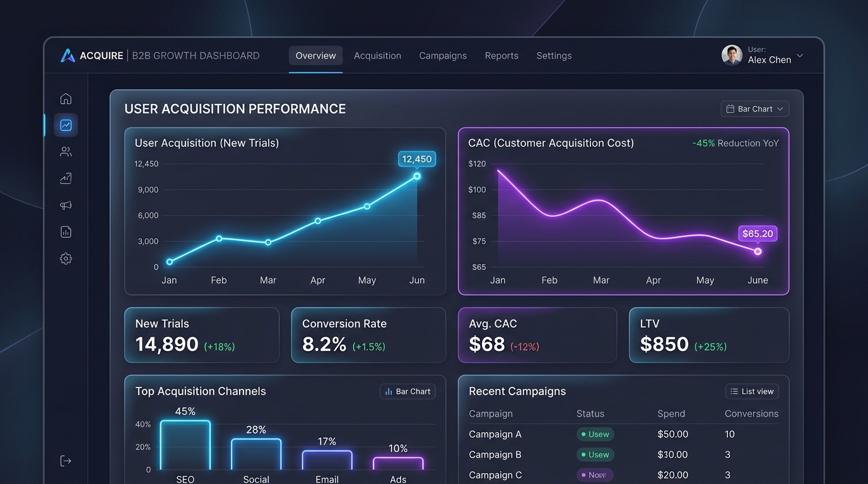Open the Settings tab
This screenshot has height=484, width=868.
554,55
